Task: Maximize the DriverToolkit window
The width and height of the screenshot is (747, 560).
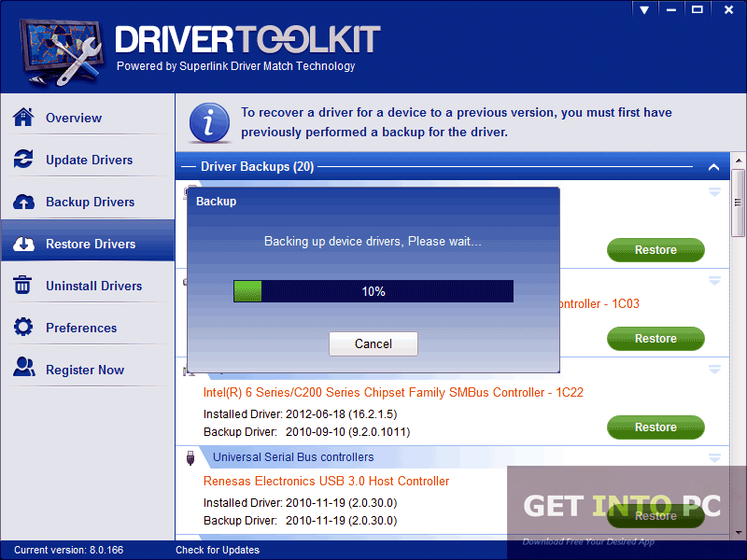Action: point(697,9)
